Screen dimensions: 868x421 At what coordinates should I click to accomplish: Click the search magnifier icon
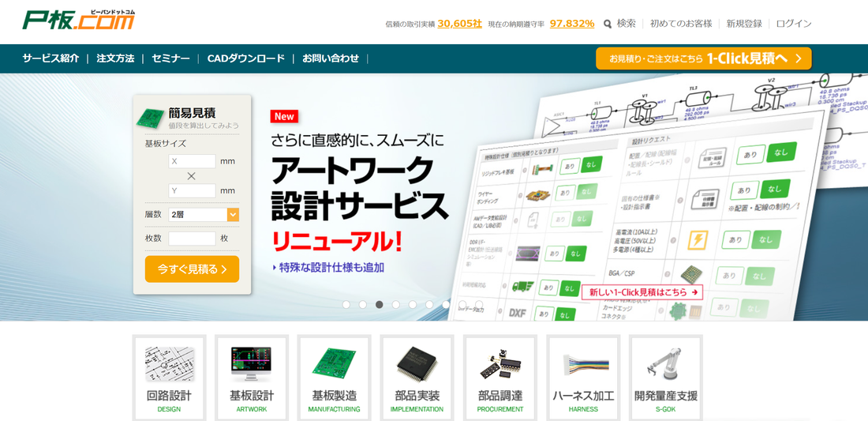click(608, 24)
